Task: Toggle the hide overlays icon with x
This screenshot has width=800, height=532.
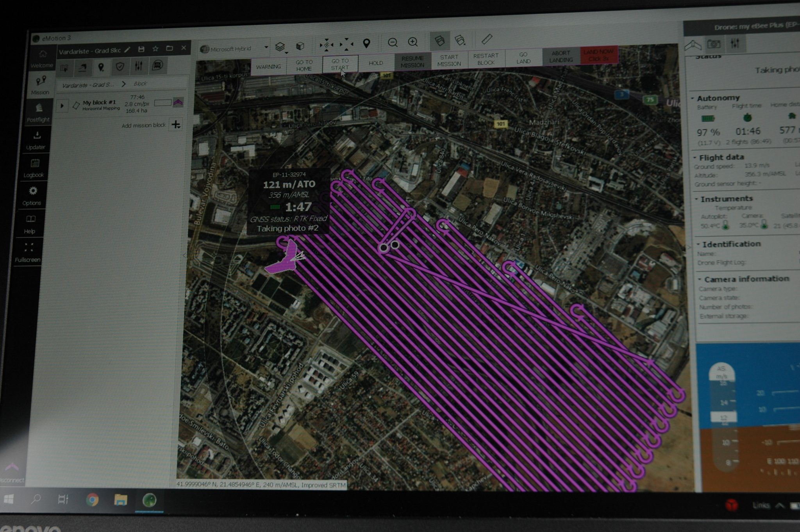Action: (461, 40)
